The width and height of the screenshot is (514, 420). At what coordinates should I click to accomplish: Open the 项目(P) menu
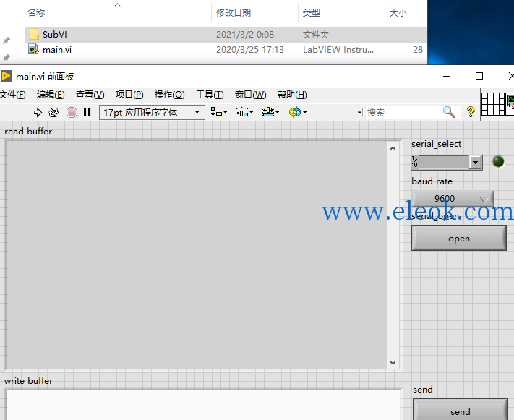(129, 95)
